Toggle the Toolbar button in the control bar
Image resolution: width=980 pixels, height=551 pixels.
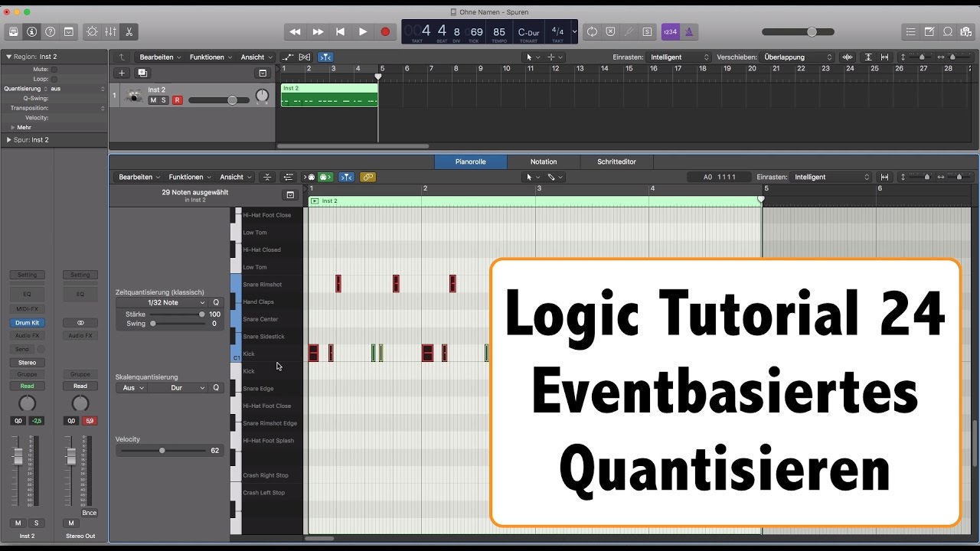68,31
